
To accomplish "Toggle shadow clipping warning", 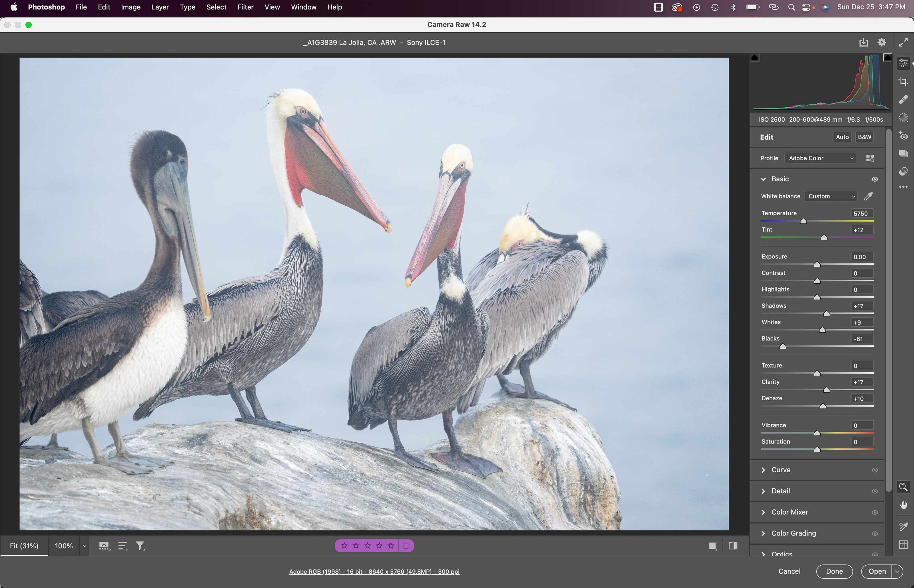I will pyautogui.click(x=754, y=58).
